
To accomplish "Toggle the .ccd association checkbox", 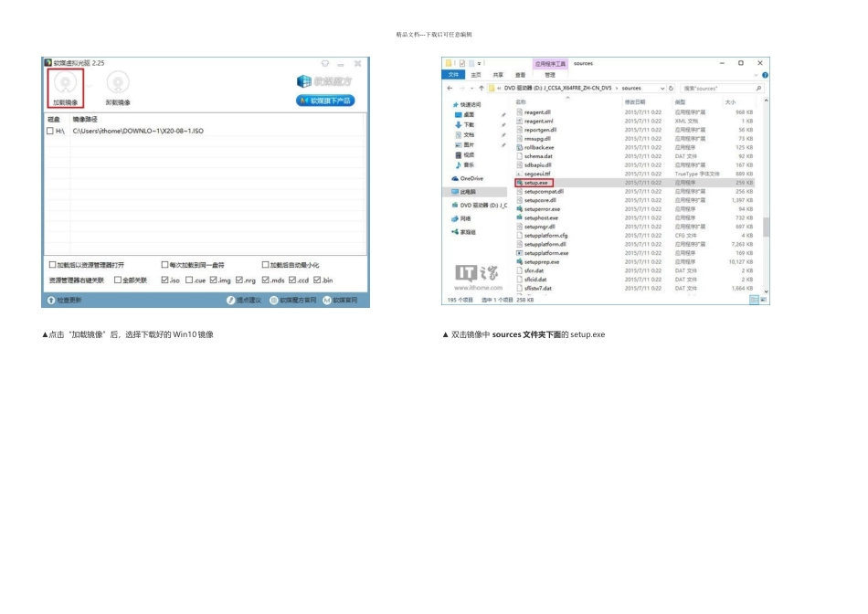I will coord(292,281).
